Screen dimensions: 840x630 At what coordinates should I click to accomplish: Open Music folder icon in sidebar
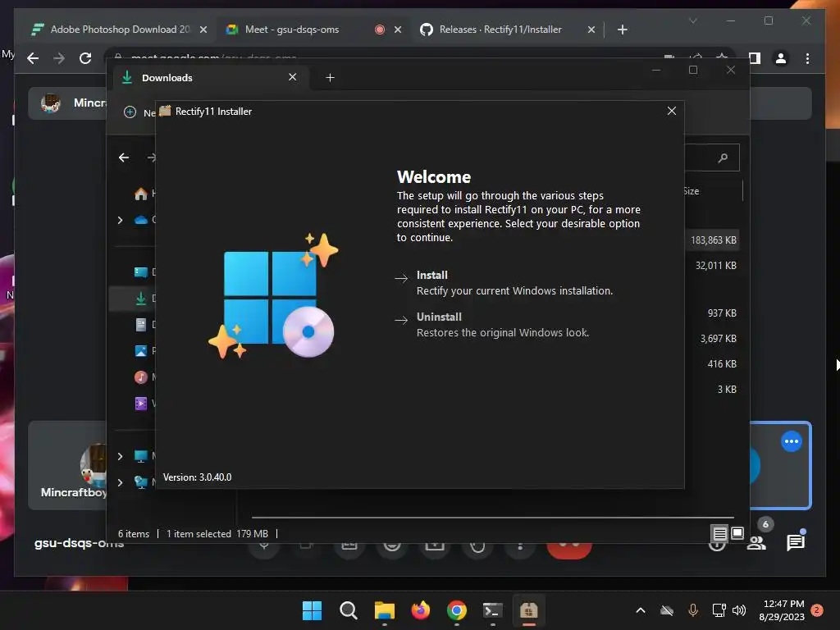tap(141, 377)
